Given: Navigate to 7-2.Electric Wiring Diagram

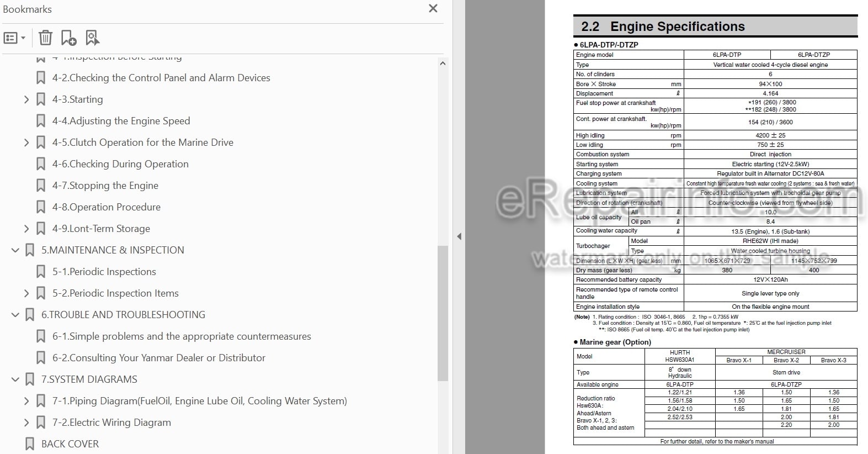Looking at the screenshot, I should pos(111,423).
